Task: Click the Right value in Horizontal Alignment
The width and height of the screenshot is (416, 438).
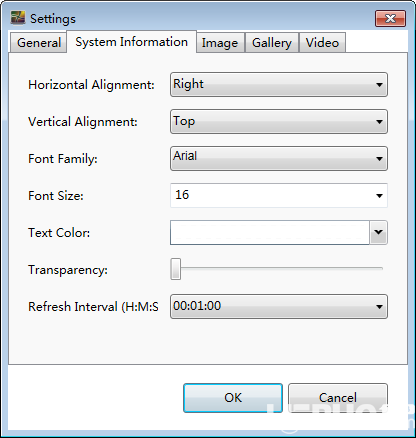Action: pos(188,84)
